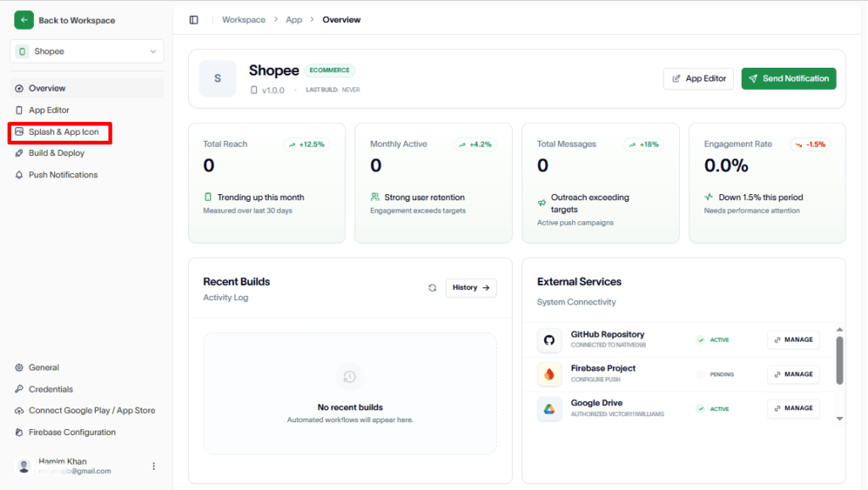Click the Down 1.5% this period pulse icon
Image resolution: width=868 pixels, height=490 pixels.
coord(709,198)
